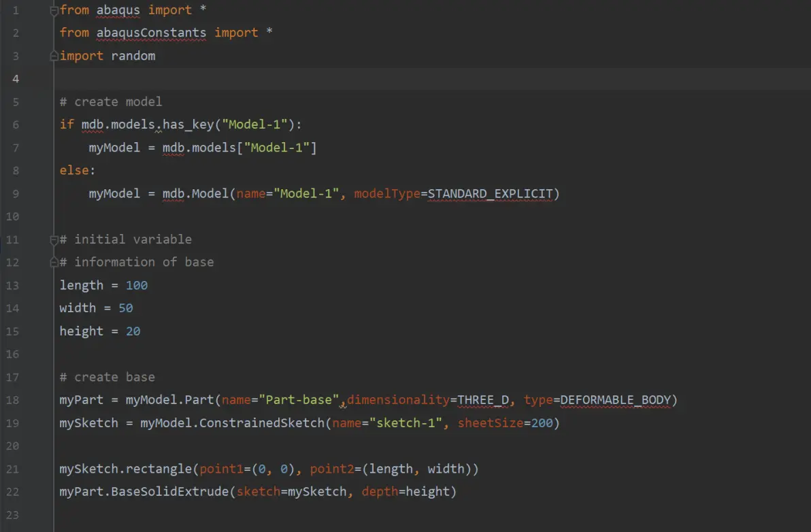Screen dimensions: 811x532
Task: Place cursor on 'abaqusConstants' module name
Action: pos(151,33)
